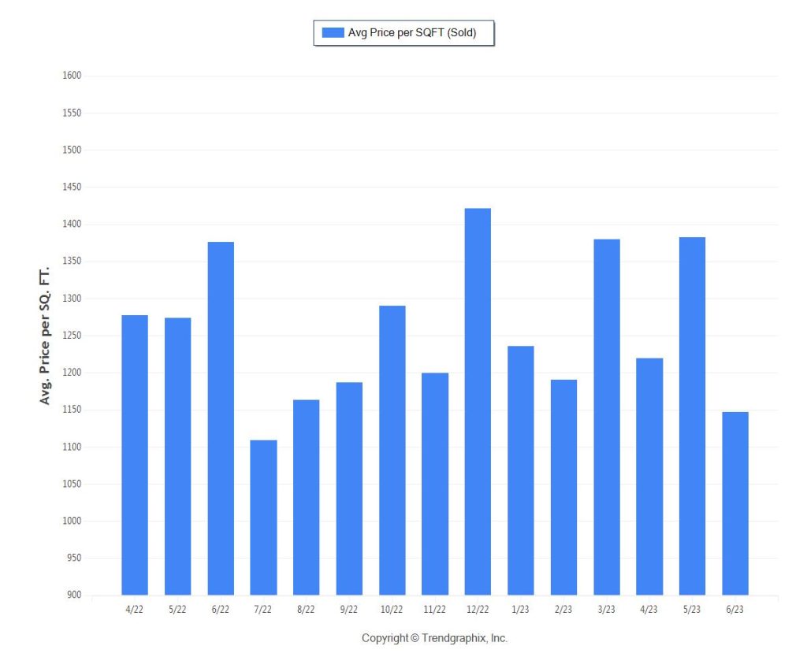Click the '1100' y-axis value
807x672 pixels.
point(72,447)
